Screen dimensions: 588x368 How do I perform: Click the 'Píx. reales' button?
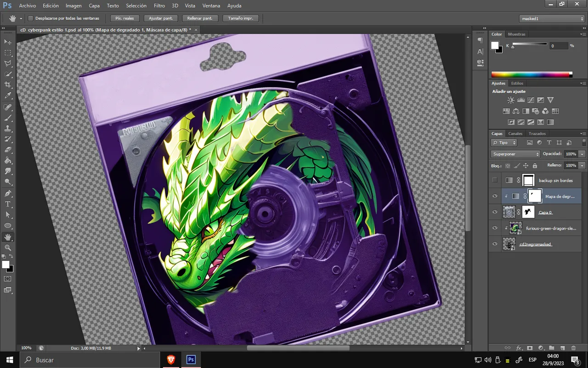[124, 18]
